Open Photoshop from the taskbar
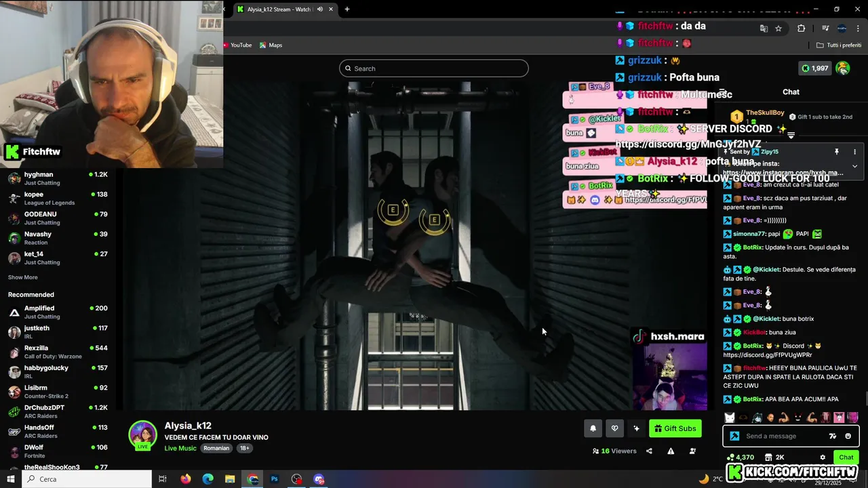Viewport: 868px width, 488px height. click(275, 479)
